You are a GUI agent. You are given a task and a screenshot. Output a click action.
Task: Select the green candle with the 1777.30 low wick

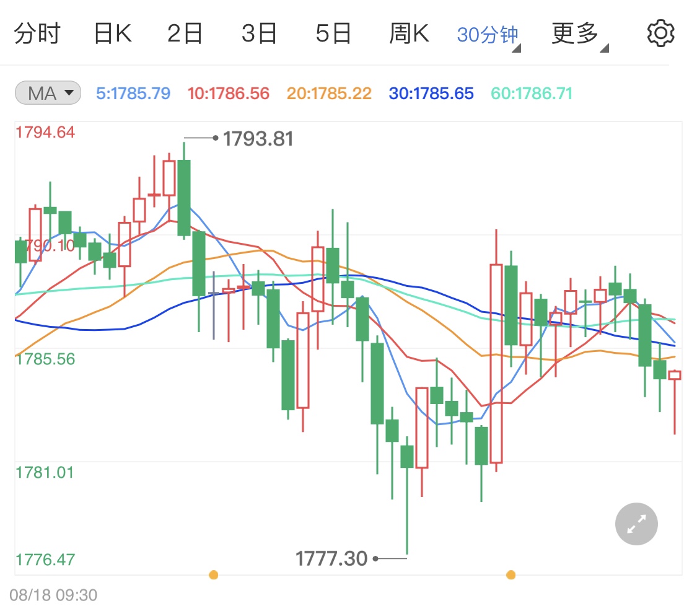coord(406,456)
